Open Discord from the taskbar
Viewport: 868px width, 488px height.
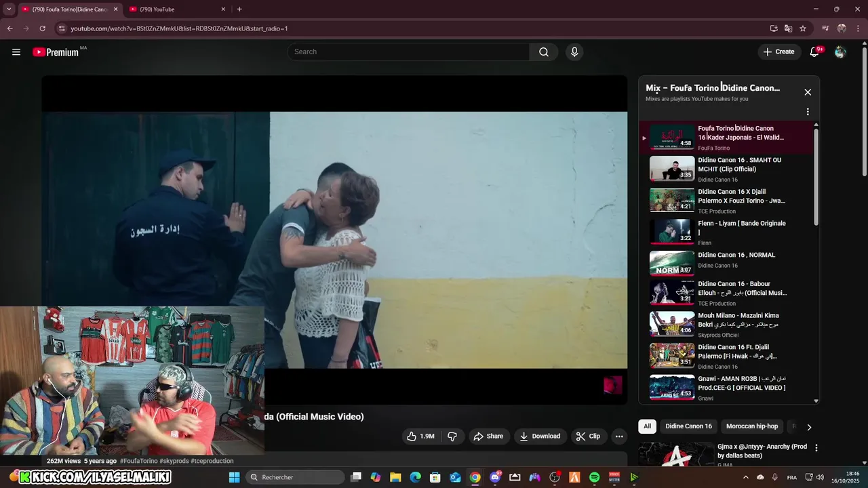[x=495, y=477]
